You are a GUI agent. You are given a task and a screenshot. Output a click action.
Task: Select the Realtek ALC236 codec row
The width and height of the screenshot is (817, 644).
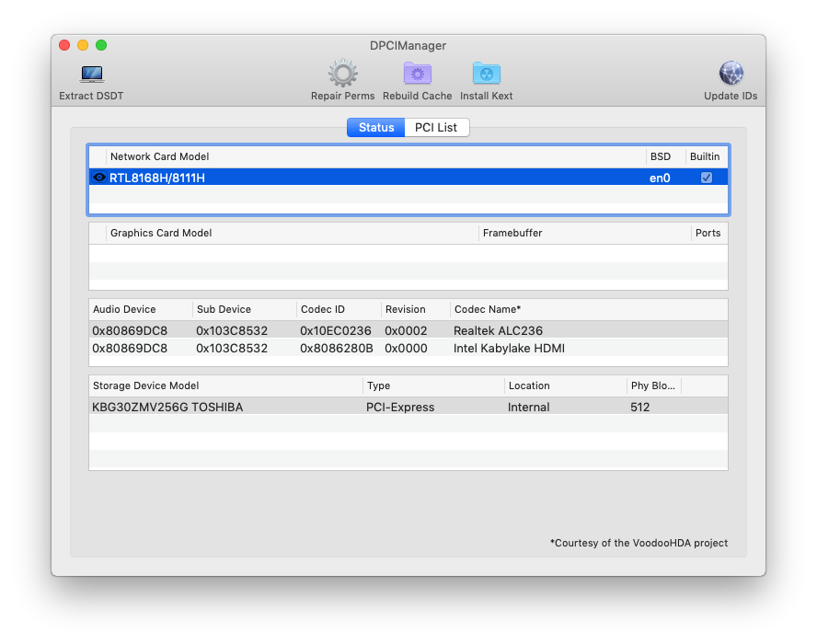(x=408, y=330)
